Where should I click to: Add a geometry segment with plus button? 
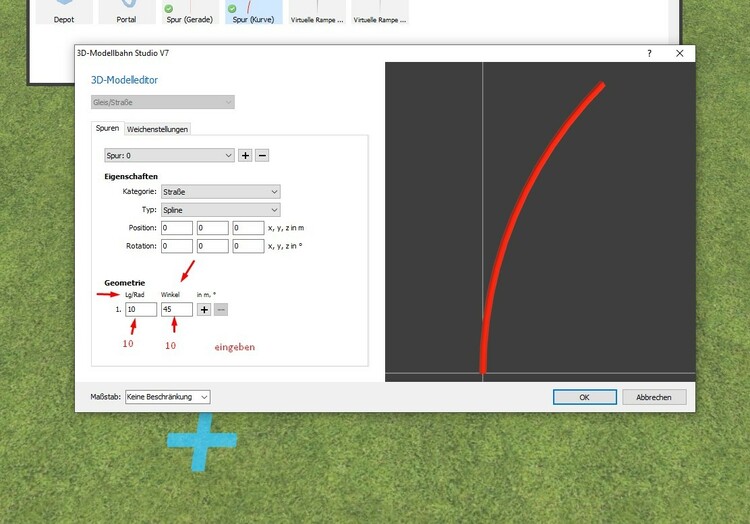(204, 309)
